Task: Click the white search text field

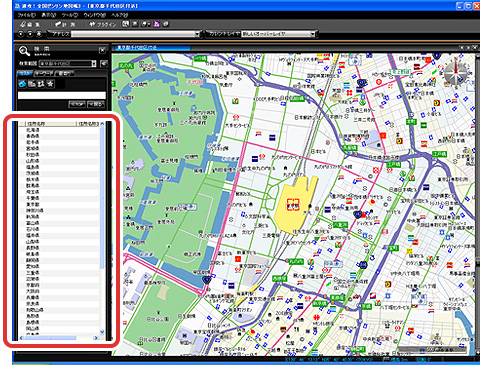Action: [x=62, y=95]
